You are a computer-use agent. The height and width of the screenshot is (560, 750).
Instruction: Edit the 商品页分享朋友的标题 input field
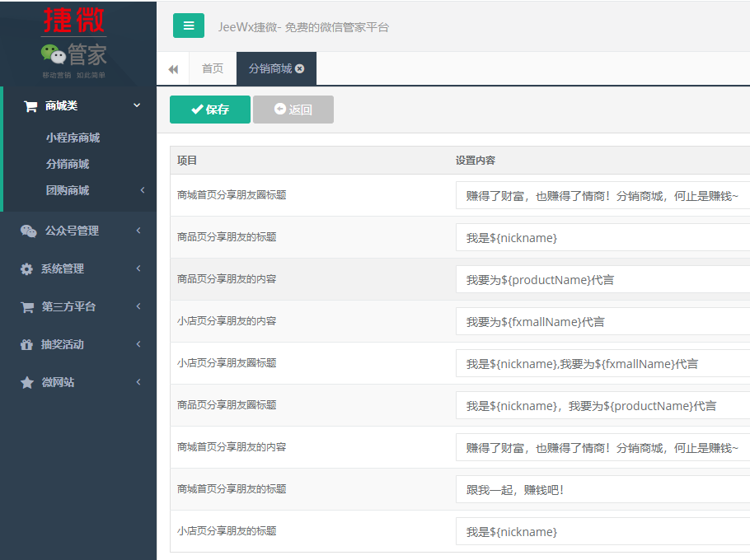(602, 237)
